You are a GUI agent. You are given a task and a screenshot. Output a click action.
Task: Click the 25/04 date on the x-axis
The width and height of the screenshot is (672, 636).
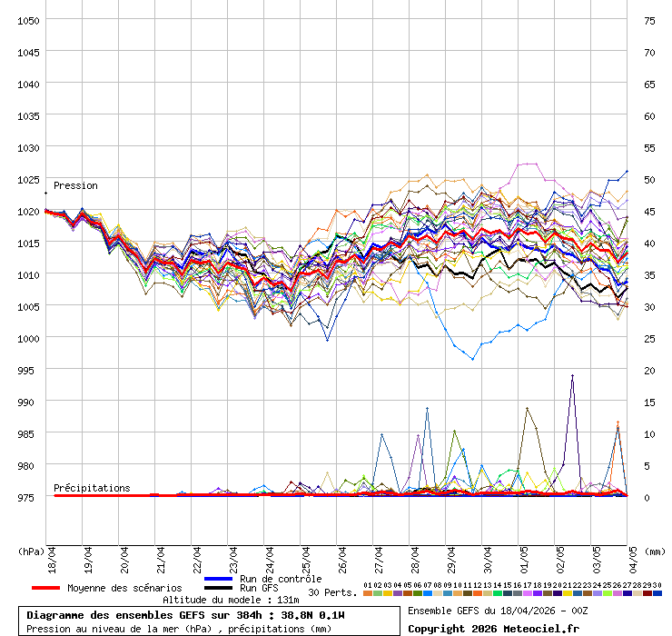coord(307,556)
